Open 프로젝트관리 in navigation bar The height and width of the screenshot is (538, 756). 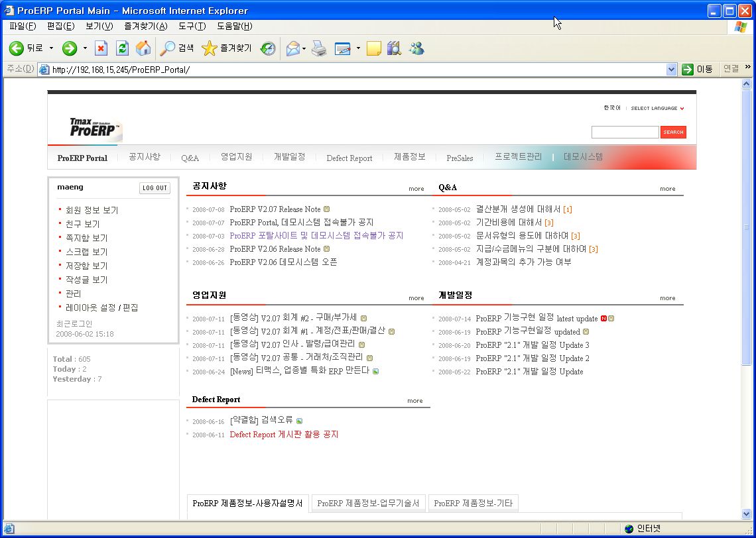pos(519,157)
